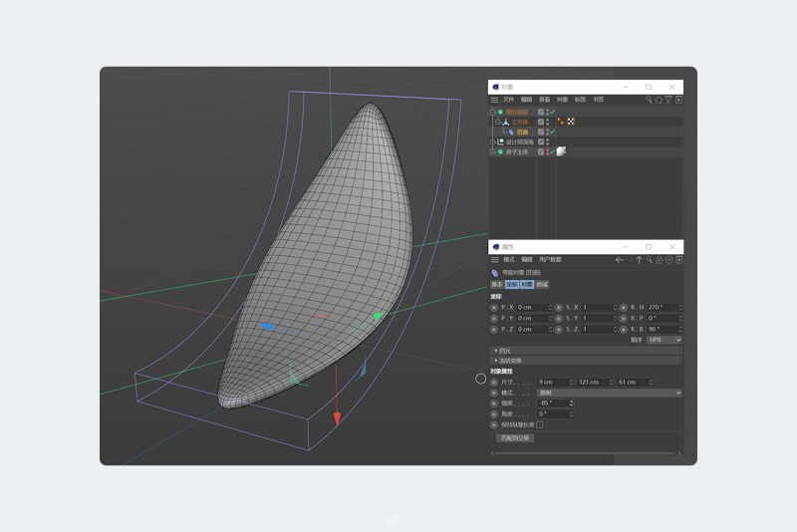Toggle visibility dots of 房子主体 object

[x=547, y=151]
